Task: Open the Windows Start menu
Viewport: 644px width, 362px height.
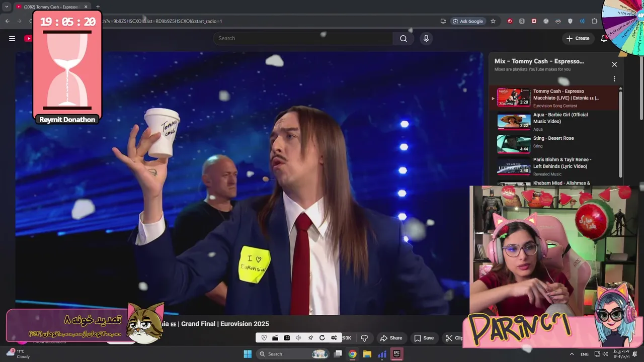Action: point(248,354)
